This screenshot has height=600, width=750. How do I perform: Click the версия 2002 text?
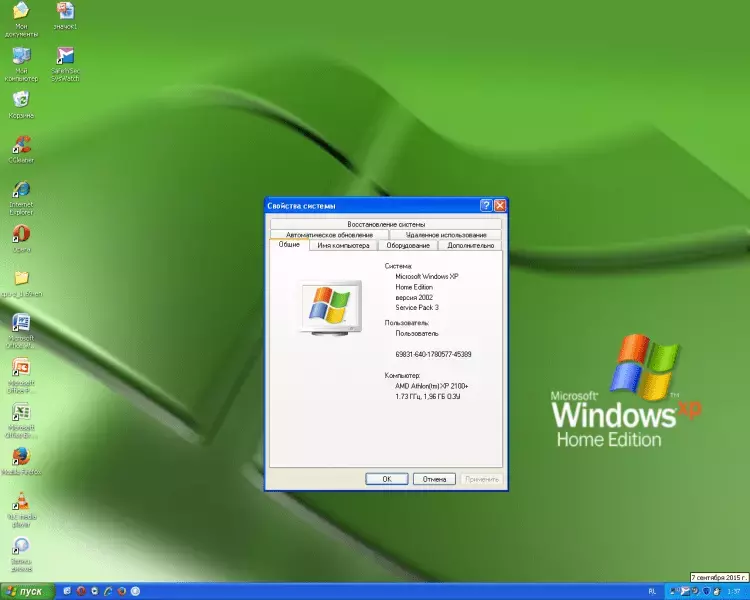(x=414, y=298)
